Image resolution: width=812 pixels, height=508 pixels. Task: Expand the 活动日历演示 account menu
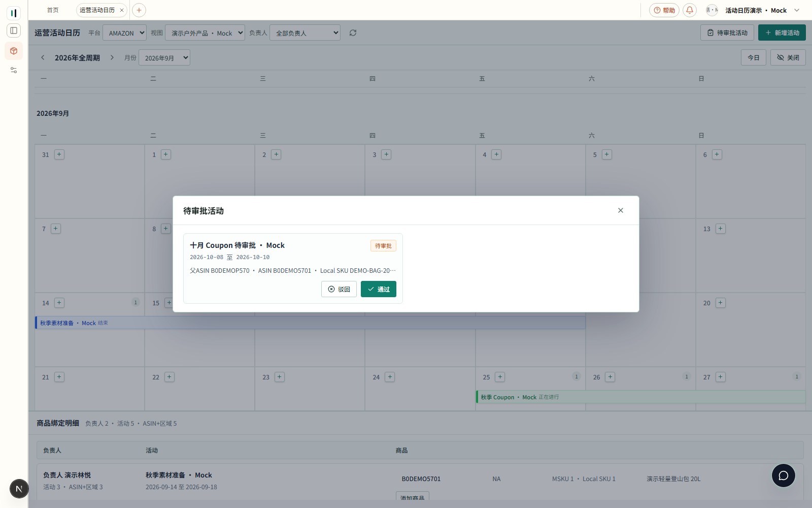click(x=752, y=10)
